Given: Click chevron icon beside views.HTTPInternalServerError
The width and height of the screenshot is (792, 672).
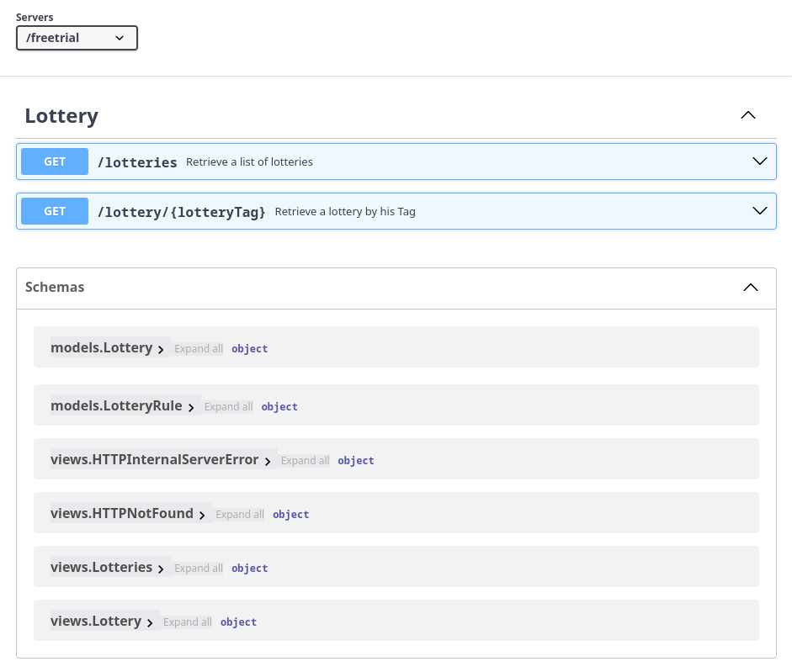Looking at the screenshot, I should tap(268, 461).
